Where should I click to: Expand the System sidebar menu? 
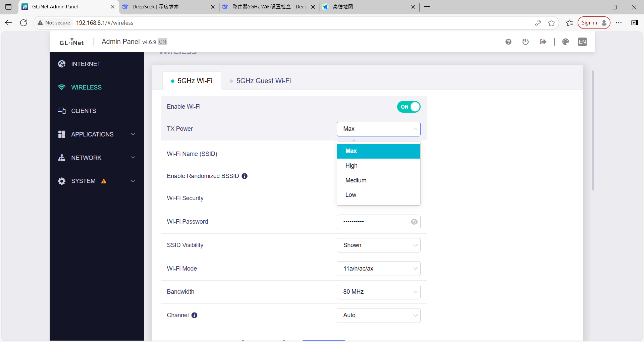click(x=133, y=181)
